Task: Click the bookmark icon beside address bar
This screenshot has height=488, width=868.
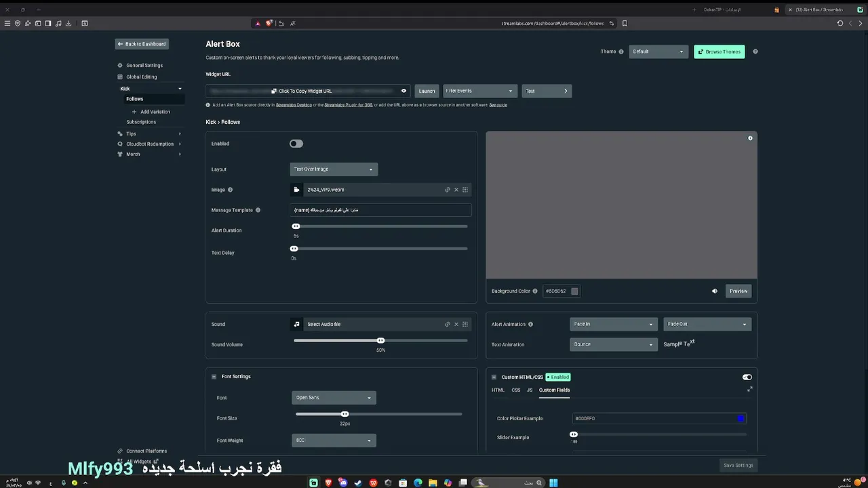Action: (x=625, y=23)
